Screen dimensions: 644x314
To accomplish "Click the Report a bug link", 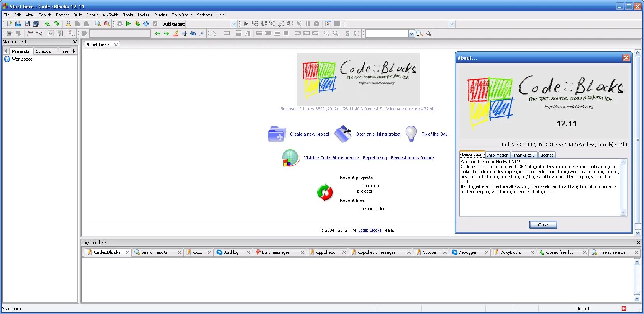I will click(375, 158).
